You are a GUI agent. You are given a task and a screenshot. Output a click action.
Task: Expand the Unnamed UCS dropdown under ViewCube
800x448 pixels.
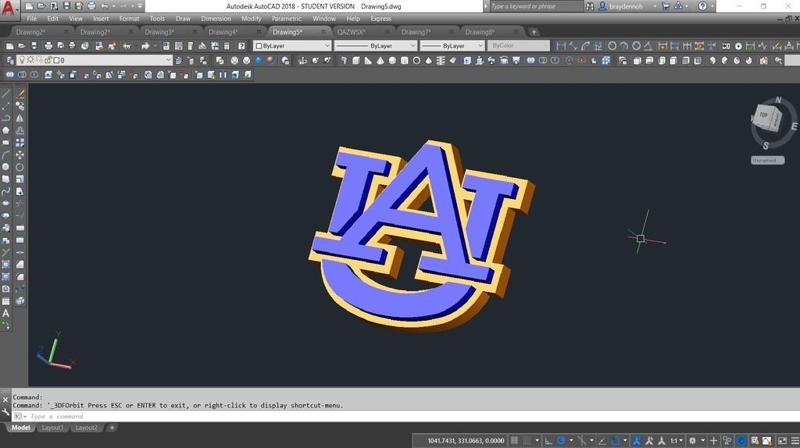767,160
